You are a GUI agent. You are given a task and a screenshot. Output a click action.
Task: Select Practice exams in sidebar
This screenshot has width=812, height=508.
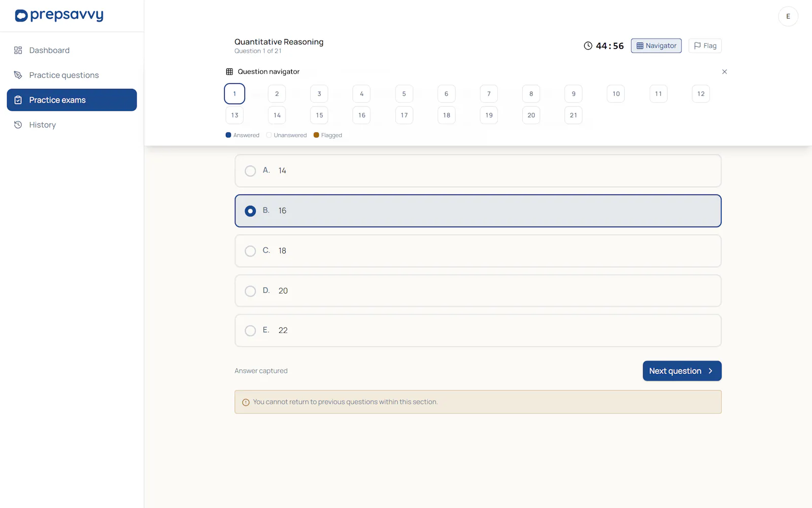72,100
